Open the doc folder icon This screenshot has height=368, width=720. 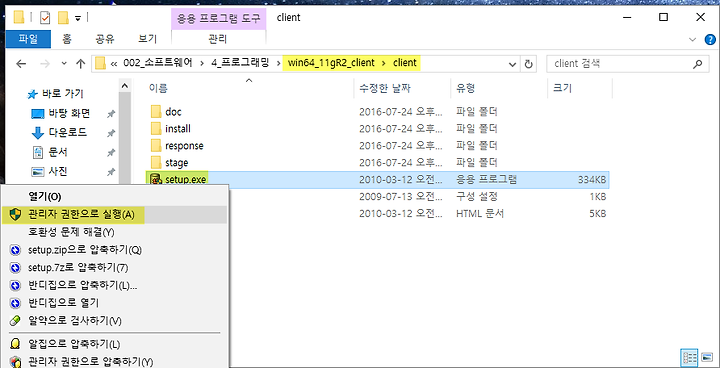157,112
